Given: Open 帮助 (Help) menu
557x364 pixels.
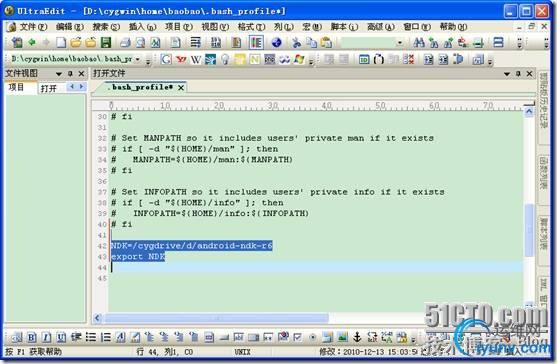Looking at the screenshot, I should (x=453, y=27).
